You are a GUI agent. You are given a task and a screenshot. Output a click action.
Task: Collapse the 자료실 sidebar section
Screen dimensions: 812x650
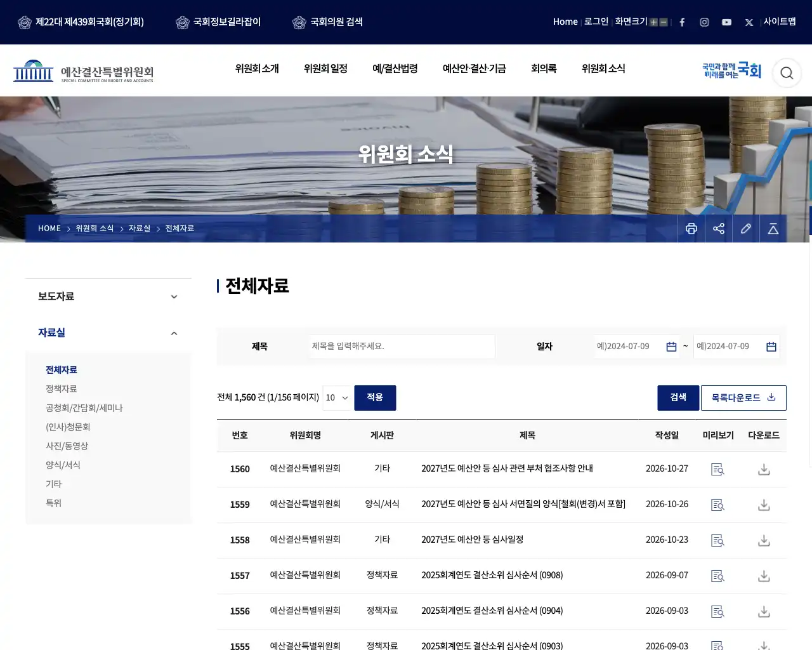tap(108, 333)
